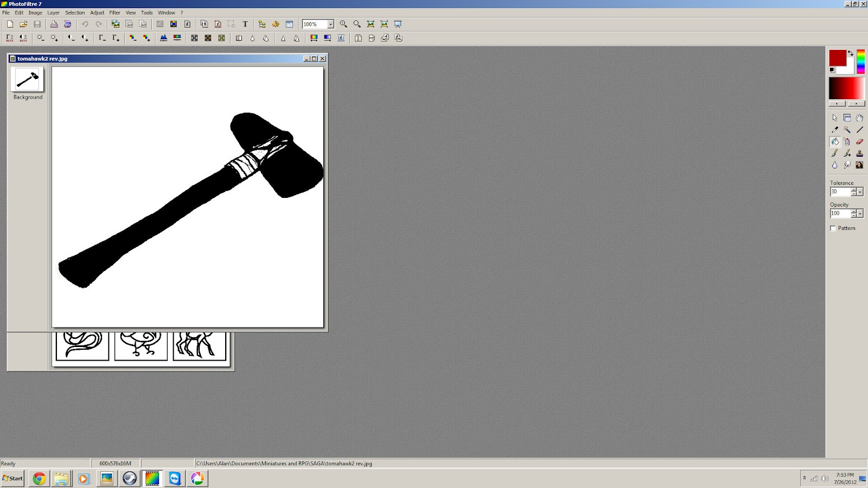The image size is (868, 488).
Task: Select the Background layer thumbnail
Action: click(x=27, y=79)
